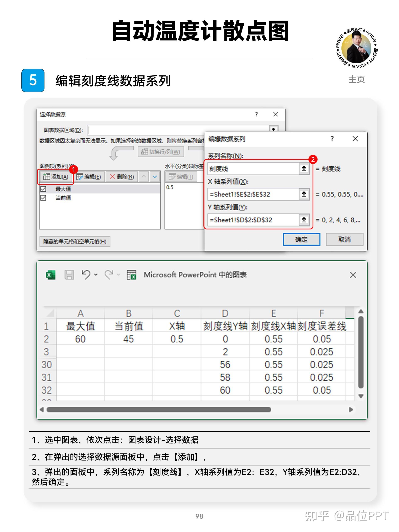Screen dimensions: 399x532
Task: Click the Excel logo icon in chart window
Action: click(x=50, y=275)
